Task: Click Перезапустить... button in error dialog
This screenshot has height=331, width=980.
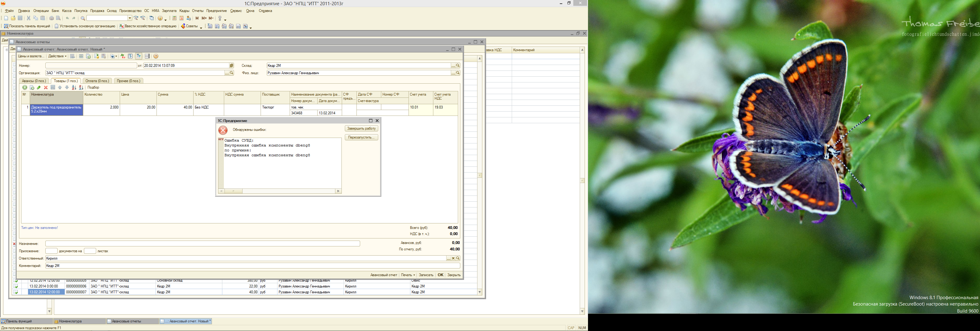Action: click(x=361, y=138)
